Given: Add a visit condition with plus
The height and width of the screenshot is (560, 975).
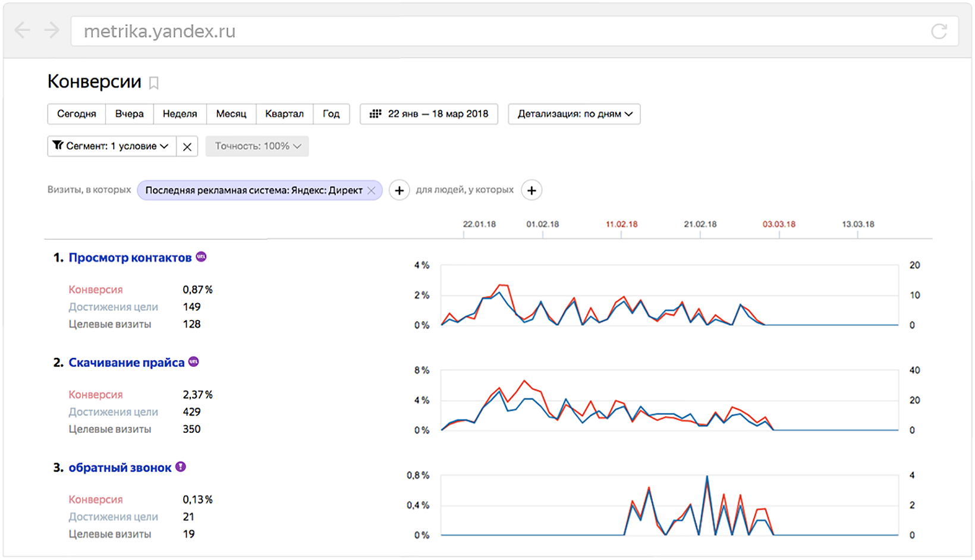Looking at the screenshot, I should pos(400,190).
